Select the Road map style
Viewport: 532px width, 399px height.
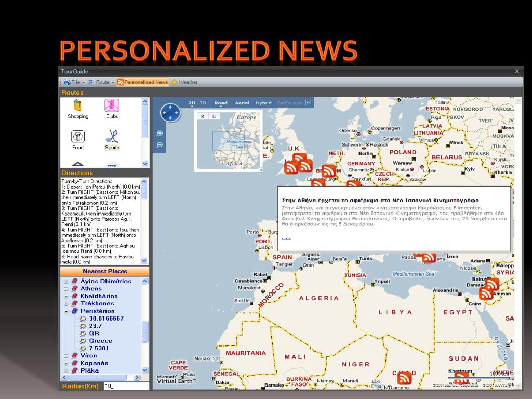coord(221,103)
